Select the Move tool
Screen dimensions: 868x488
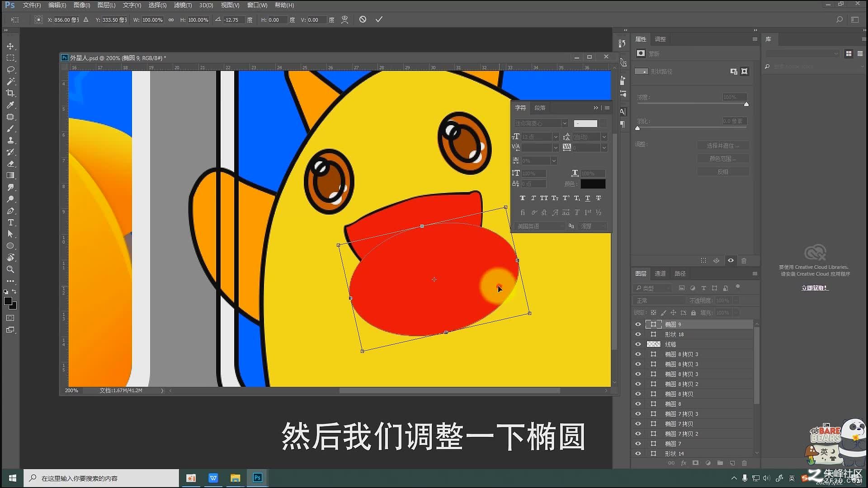(10, 47)
